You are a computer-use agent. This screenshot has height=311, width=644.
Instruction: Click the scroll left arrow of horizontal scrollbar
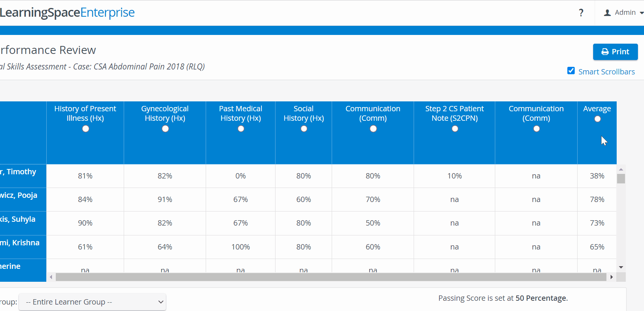click(51, 277)
